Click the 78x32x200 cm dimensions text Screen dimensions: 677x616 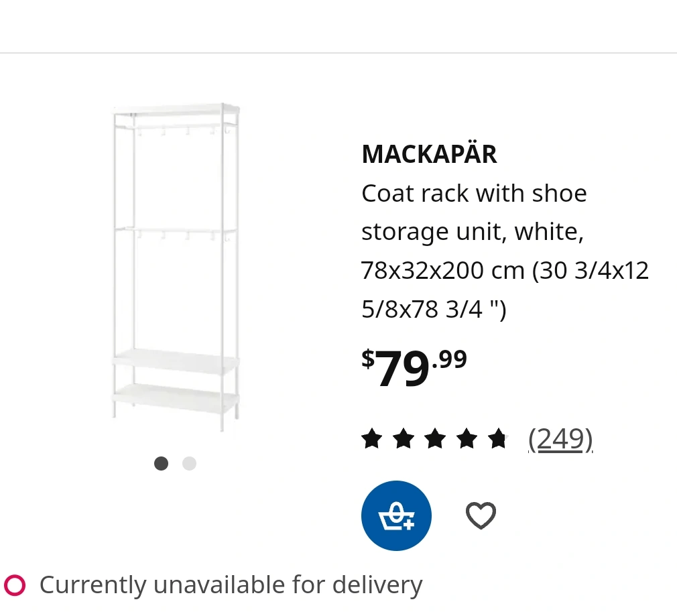(x=442, y=271)
